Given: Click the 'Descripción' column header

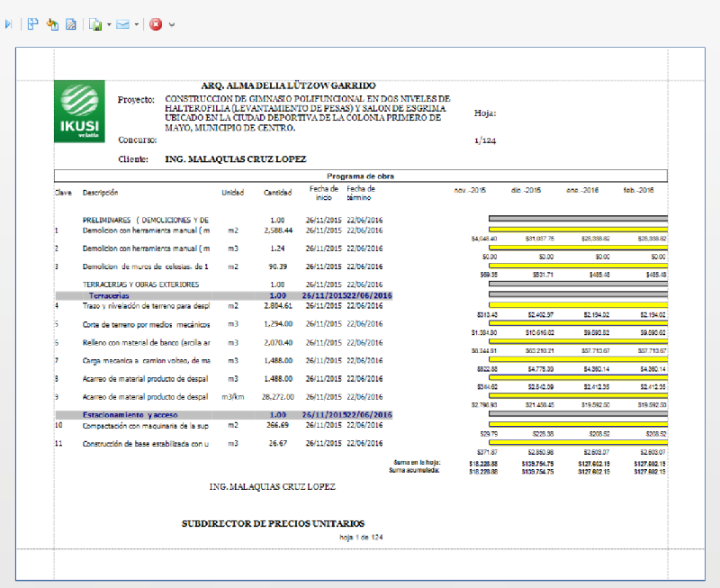Looking at the screenshot, I should 100,193.
